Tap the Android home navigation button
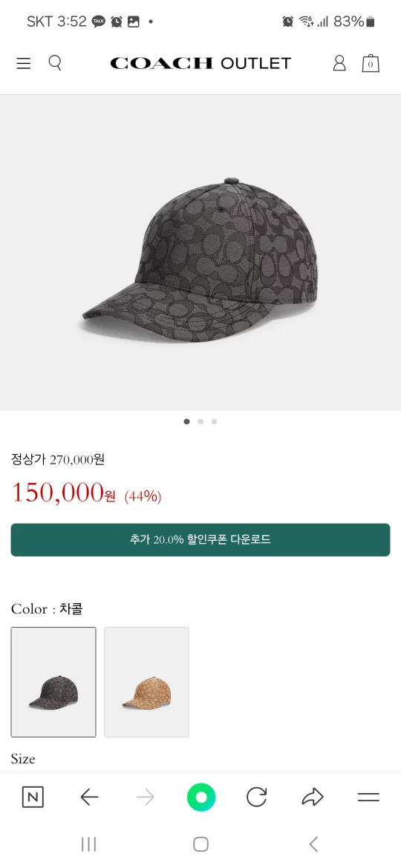Image resolution: width=401 pixels, height=868 pixels. [200, 844]
